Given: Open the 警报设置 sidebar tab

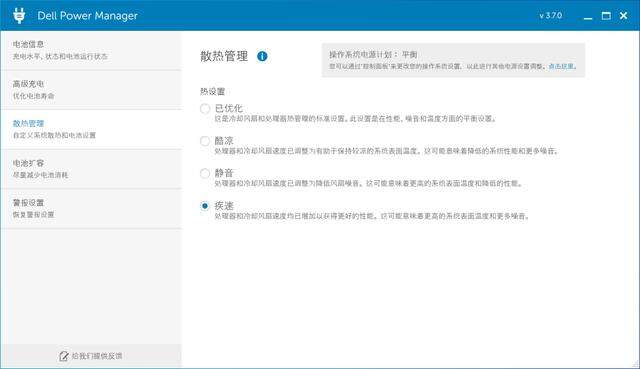Looking at the screenshot, I should (91, 209).
